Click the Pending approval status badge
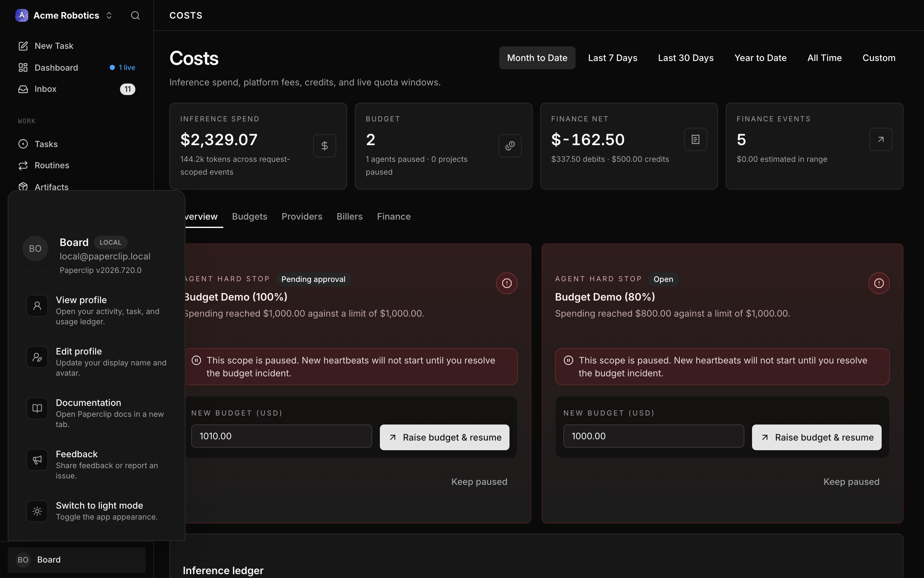The height and width of the screenshot is (578, 924). 313,279
